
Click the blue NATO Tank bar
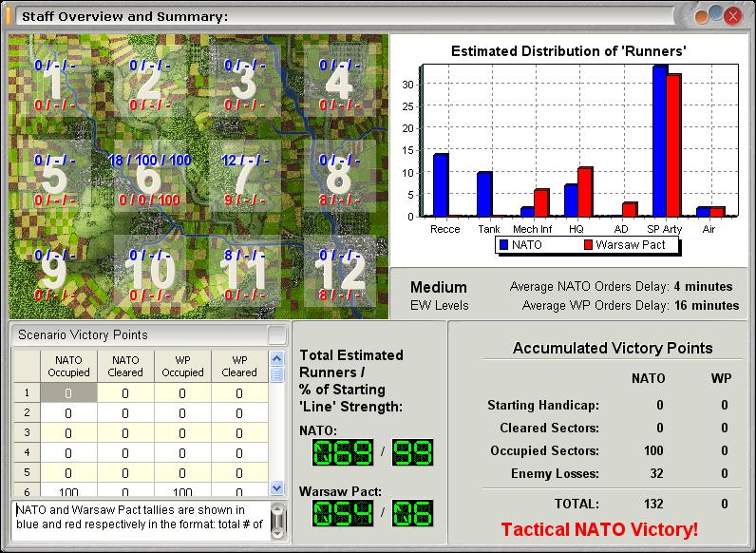pos(484,194)
